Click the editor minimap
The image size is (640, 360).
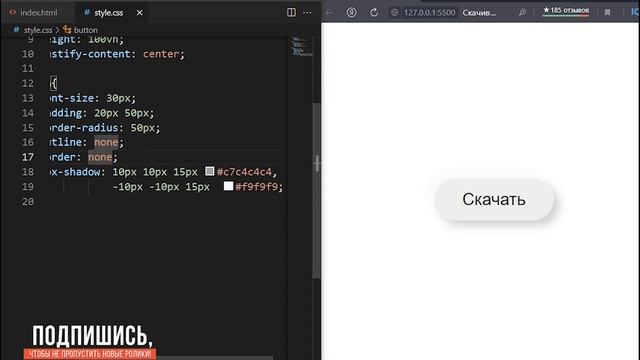tap(302, 46)
